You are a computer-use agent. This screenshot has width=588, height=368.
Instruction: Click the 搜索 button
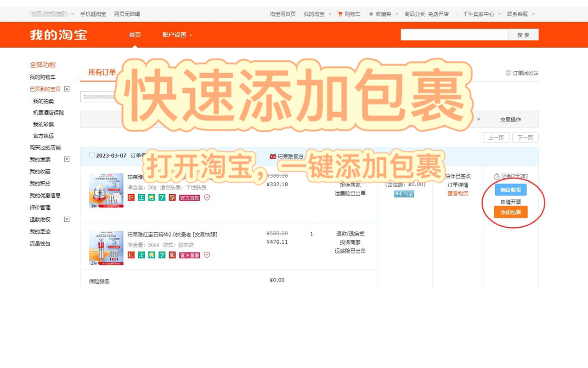coord(523,35)
